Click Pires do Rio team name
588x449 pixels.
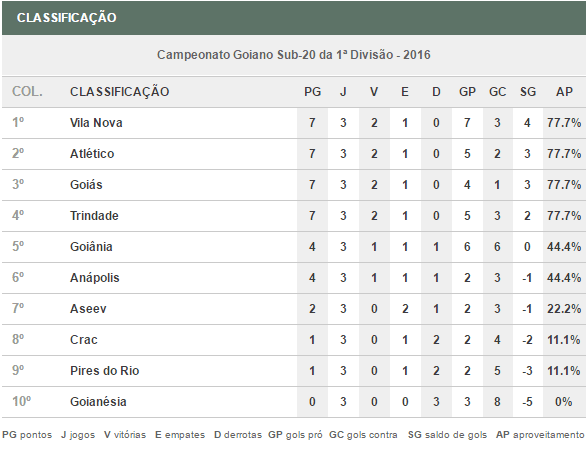[105, 371]
